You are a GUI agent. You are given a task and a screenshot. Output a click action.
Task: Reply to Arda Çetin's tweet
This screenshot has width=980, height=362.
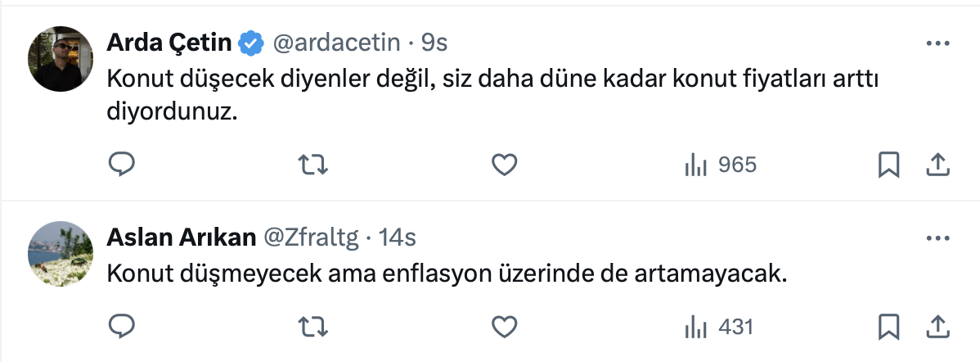pos(122,165)
